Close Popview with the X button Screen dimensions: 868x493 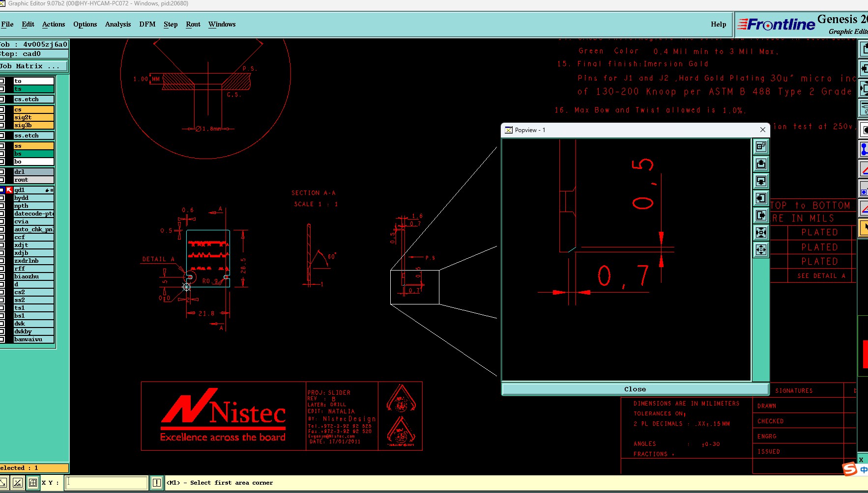(762, 130)
